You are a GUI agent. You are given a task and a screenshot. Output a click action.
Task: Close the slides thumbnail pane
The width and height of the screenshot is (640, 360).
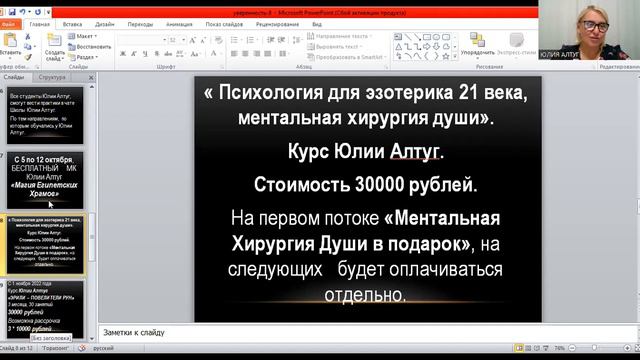point(91,77)
